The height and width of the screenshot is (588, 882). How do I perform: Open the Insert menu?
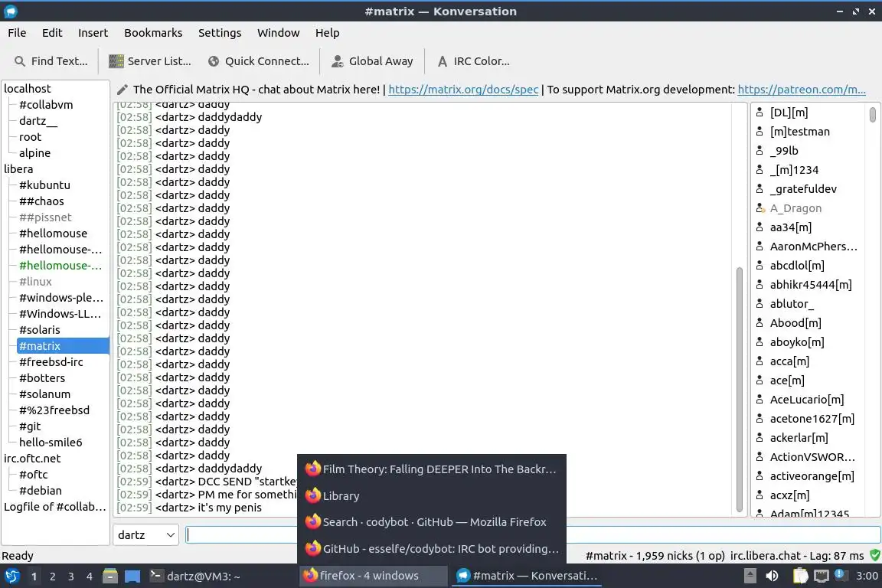pyautogui.click(x=93, y=33)
